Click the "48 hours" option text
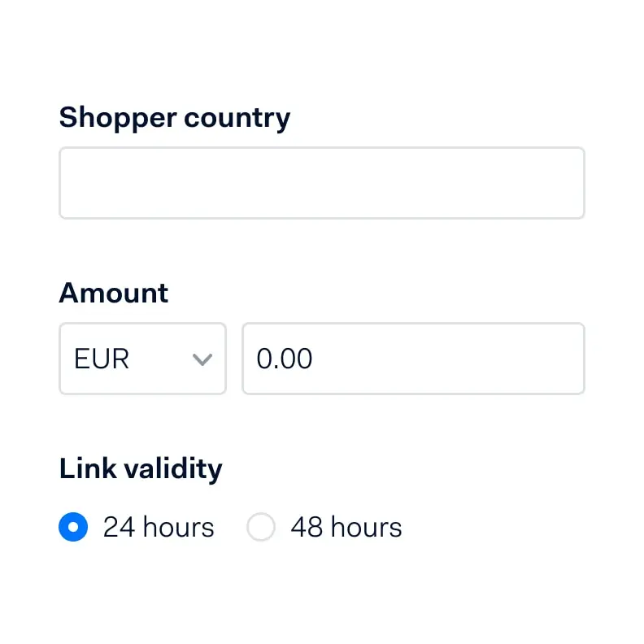644x644 pixels. coord(346,528)
